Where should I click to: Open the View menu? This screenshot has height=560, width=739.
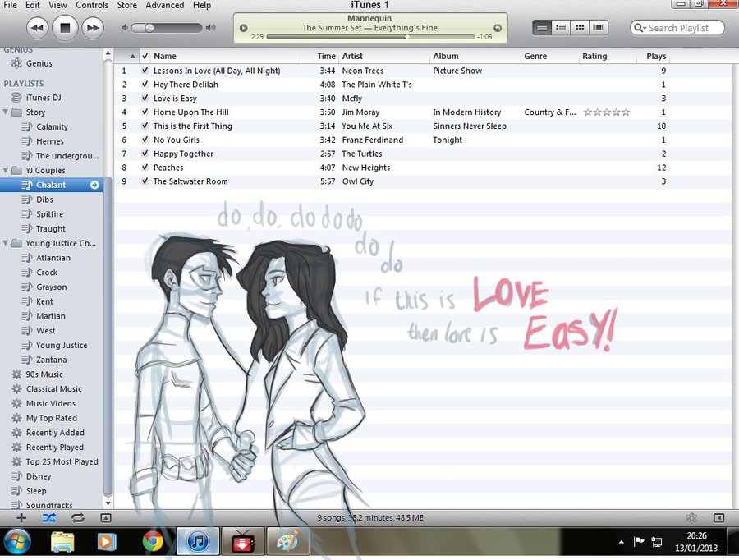57,5
